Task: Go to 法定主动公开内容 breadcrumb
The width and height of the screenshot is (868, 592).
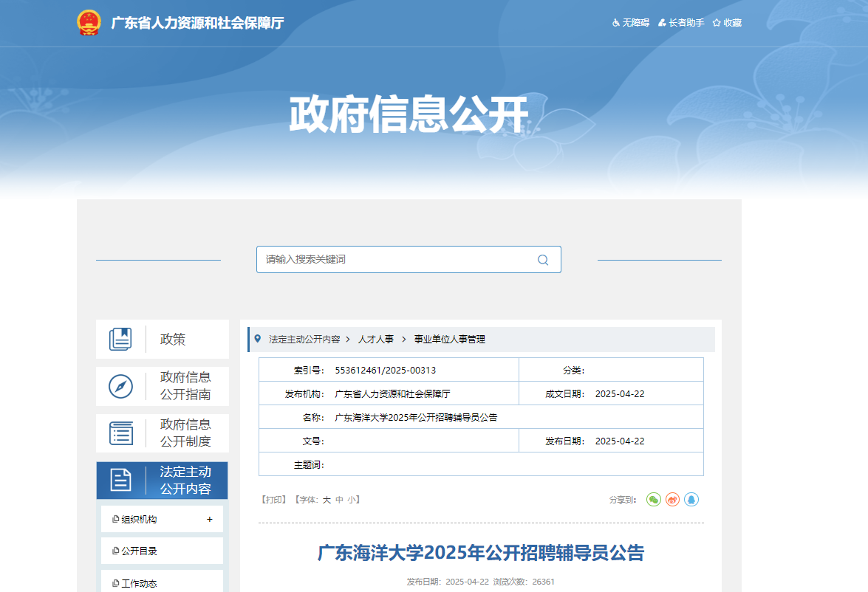Action: (304, 339)
